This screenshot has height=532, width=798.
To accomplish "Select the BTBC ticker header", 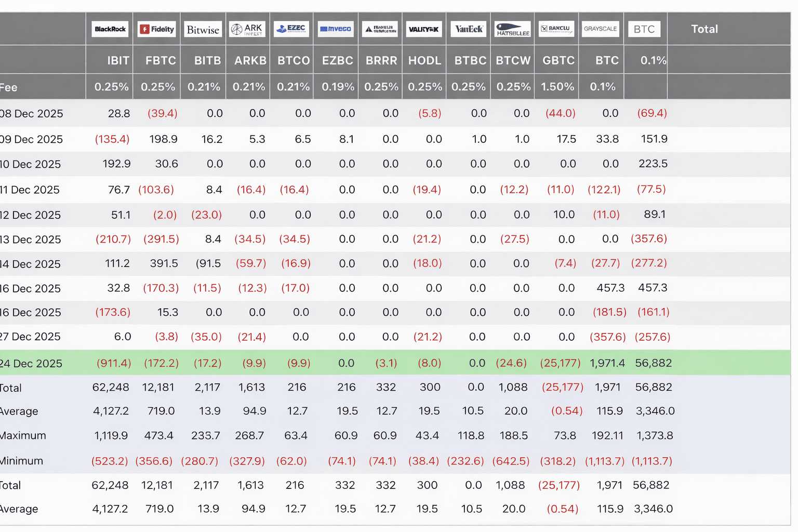I will 470,60.
